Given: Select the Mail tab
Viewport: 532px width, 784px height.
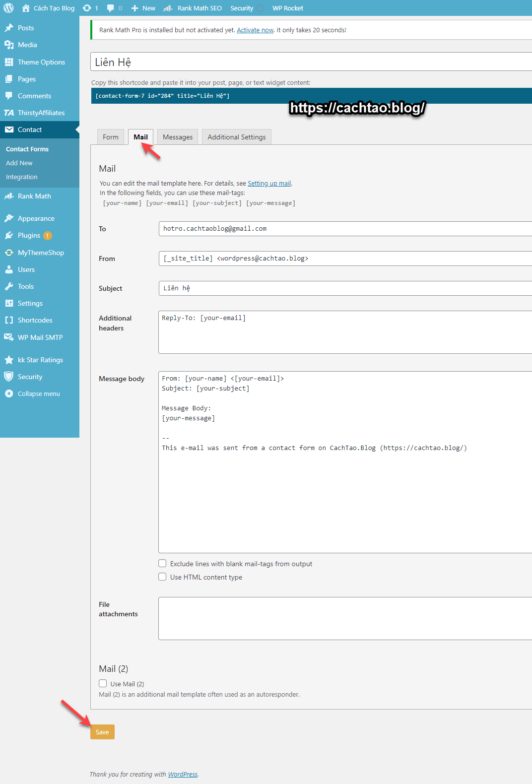Looking at the screenshot, I should point(140,137).
